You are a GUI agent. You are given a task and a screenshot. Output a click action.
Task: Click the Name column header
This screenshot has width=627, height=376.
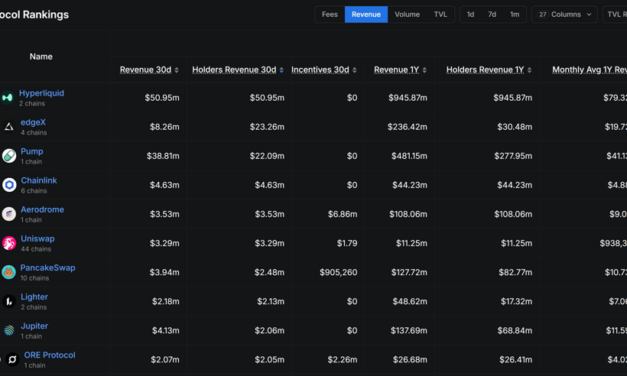41,57
